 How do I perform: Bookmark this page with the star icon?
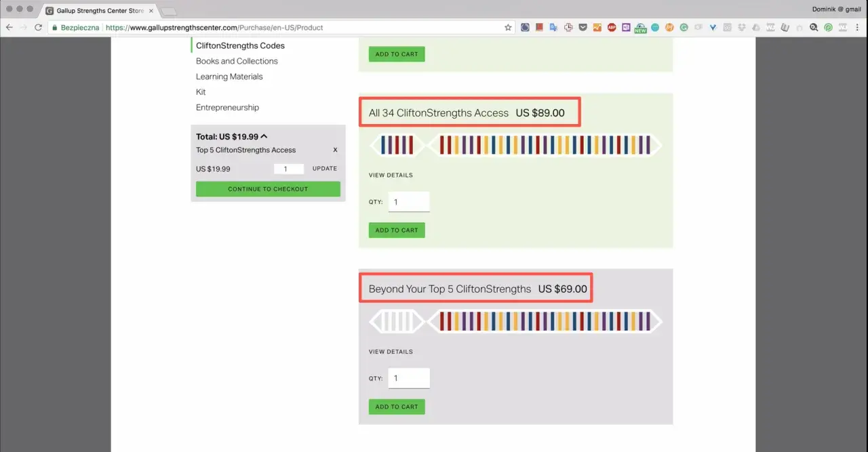[508, 28]
